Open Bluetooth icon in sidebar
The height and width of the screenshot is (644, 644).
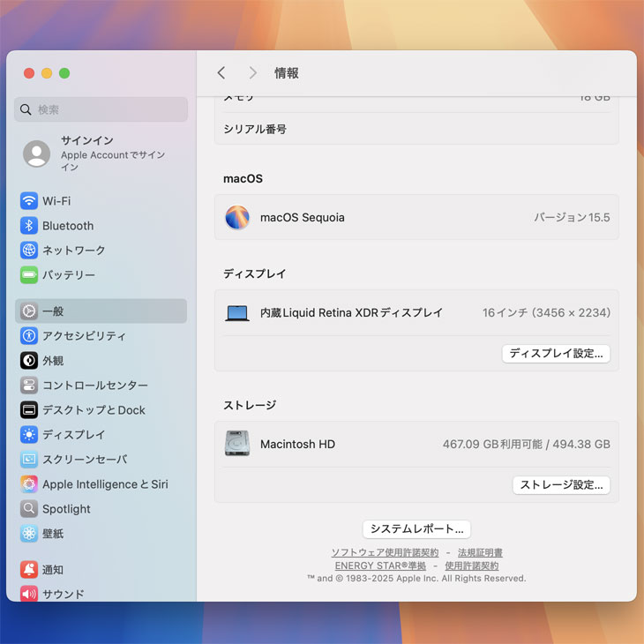point(29,226)
